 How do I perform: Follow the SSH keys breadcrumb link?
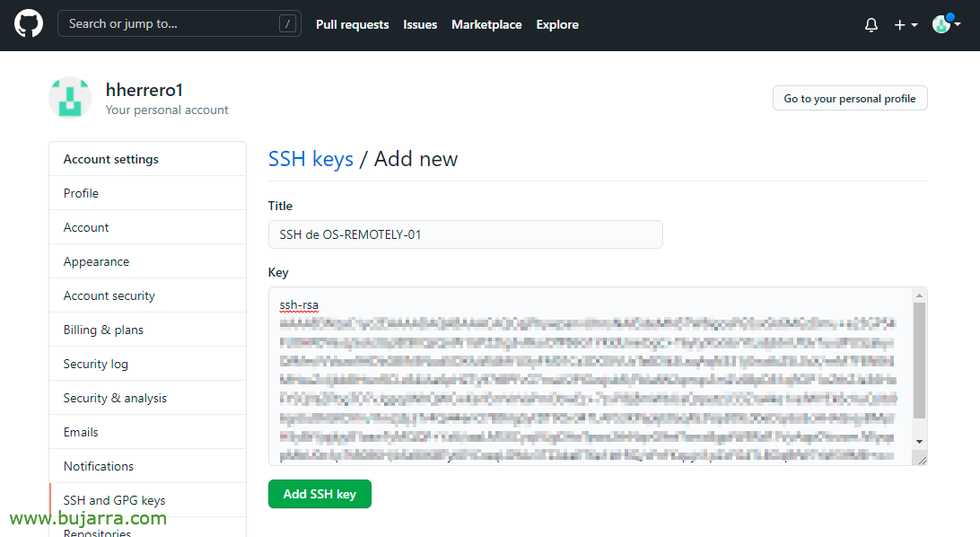pyautogui.click(x=311, y=159)
